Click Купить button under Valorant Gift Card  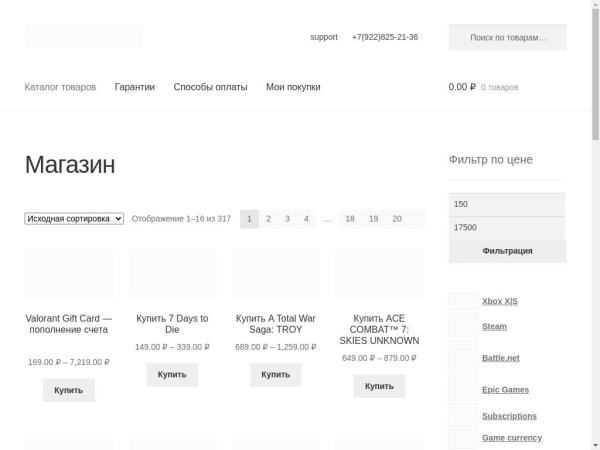point(69,390)
